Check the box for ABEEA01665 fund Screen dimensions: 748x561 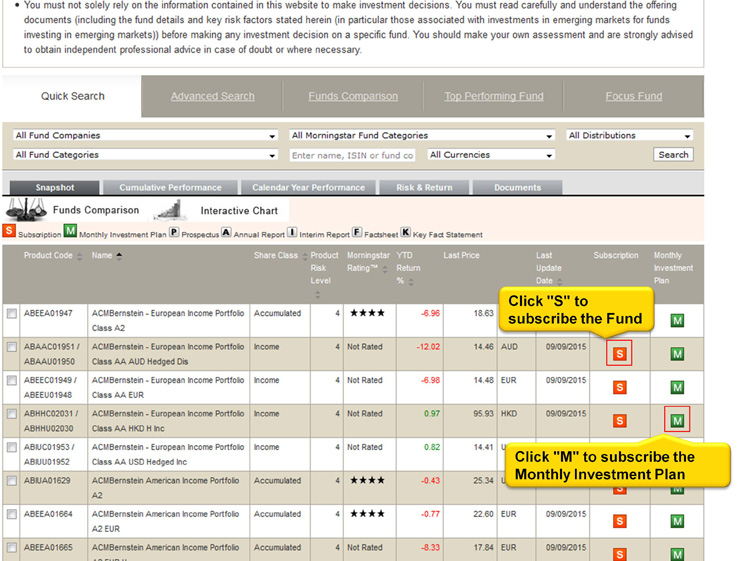12,547
